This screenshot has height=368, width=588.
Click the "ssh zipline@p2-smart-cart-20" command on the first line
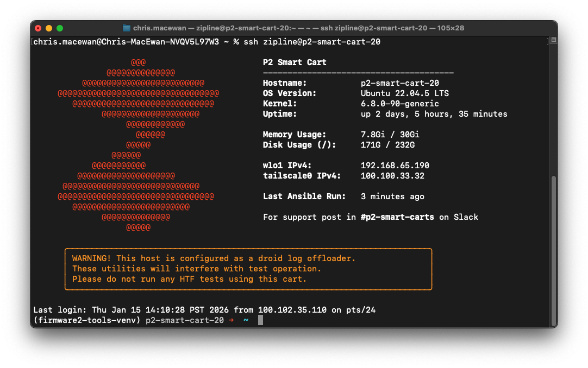312,42
